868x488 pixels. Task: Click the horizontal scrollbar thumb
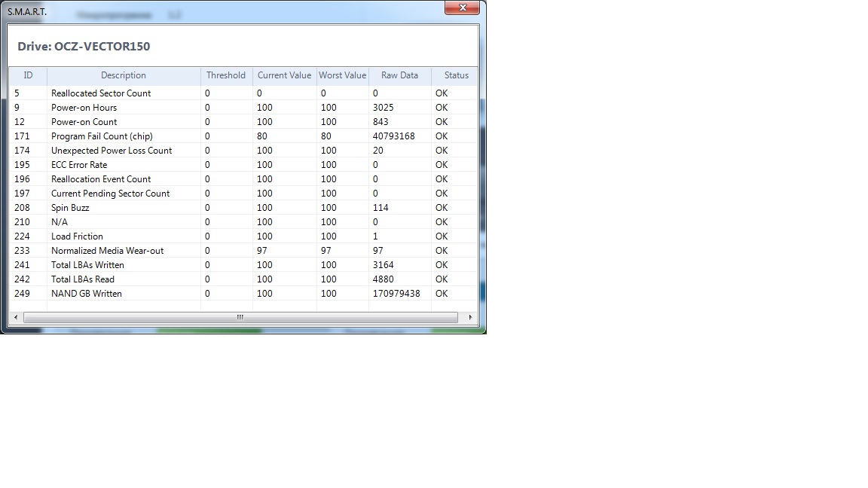pos(240,317)
